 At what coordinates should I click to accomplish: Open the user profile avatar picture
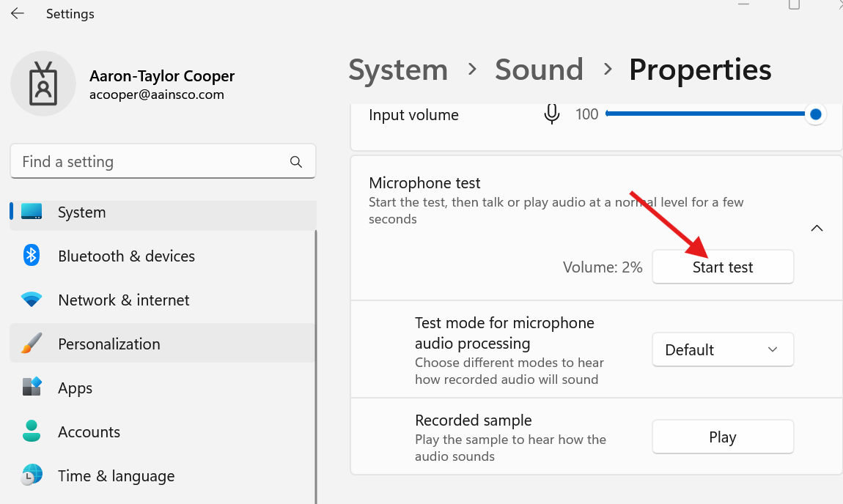(x=43, y=84)
